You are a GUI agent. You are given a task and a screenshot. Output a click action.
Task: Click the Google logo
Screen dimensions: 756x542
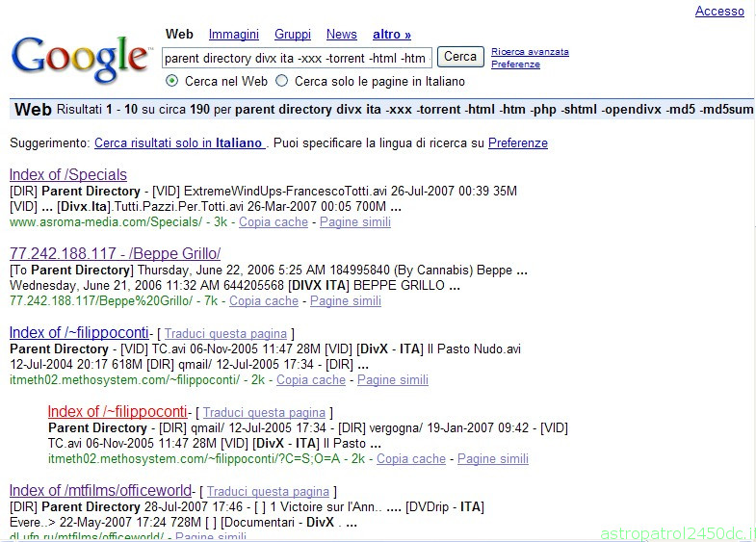tap(81, 60)
